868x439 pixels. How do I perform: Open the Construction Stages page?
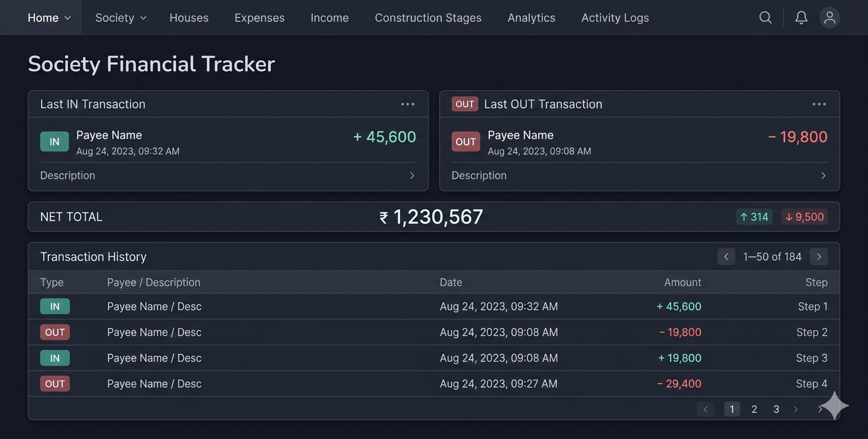(428, 17)
